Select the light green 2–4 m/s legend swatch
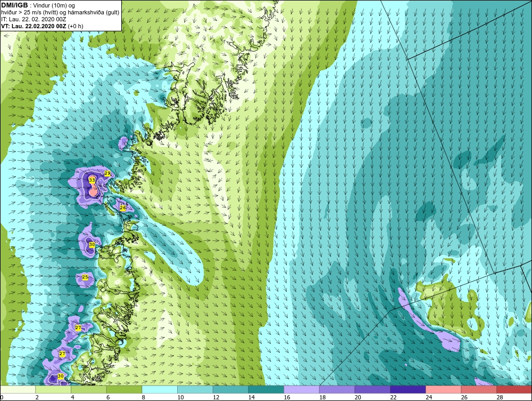532x401 pixels. click(x=53, y=389)
